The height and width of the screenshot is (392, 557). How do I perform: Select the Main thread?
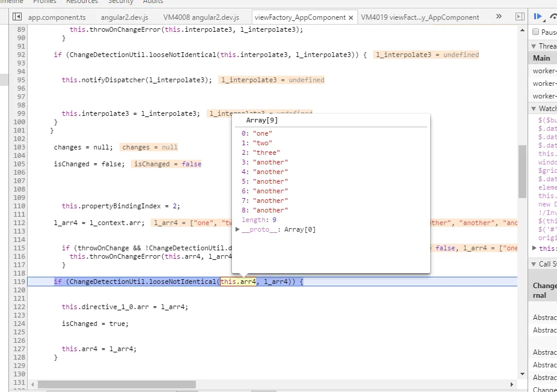coord(543,58)
